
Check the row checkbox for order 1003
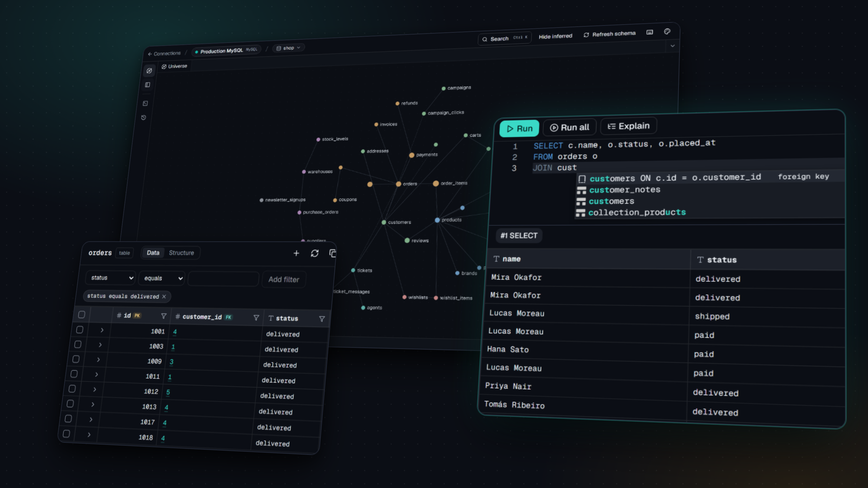pos(78,344)
